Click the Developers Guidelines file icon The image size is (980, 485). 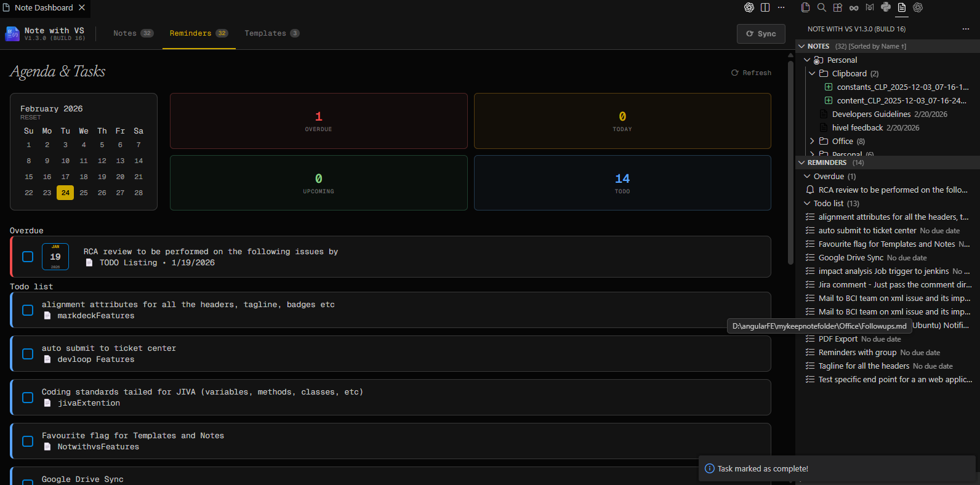point(824,114)
